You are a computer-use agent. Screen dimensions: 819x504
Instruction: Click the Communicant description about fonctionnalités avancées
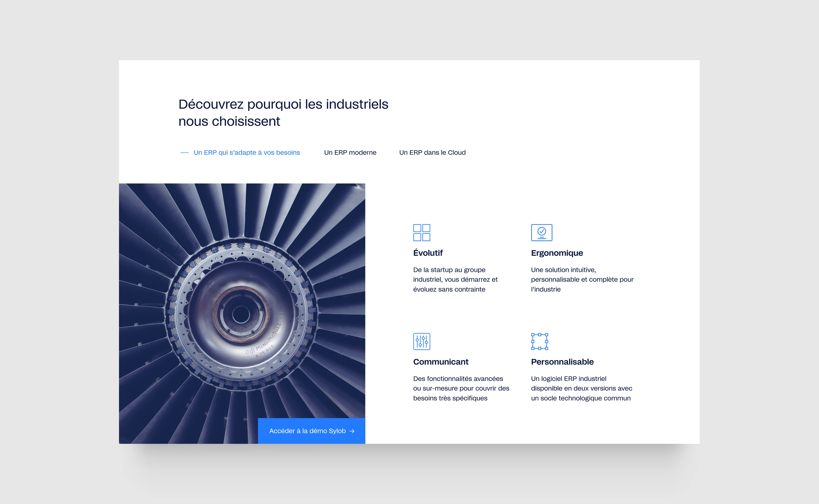461,388
